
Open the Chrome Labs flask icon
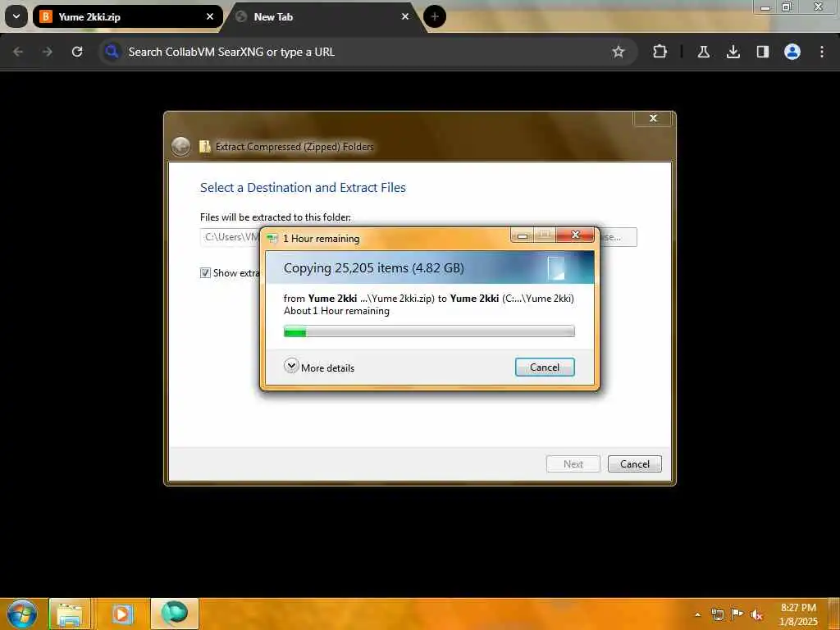tap(703, 52)
